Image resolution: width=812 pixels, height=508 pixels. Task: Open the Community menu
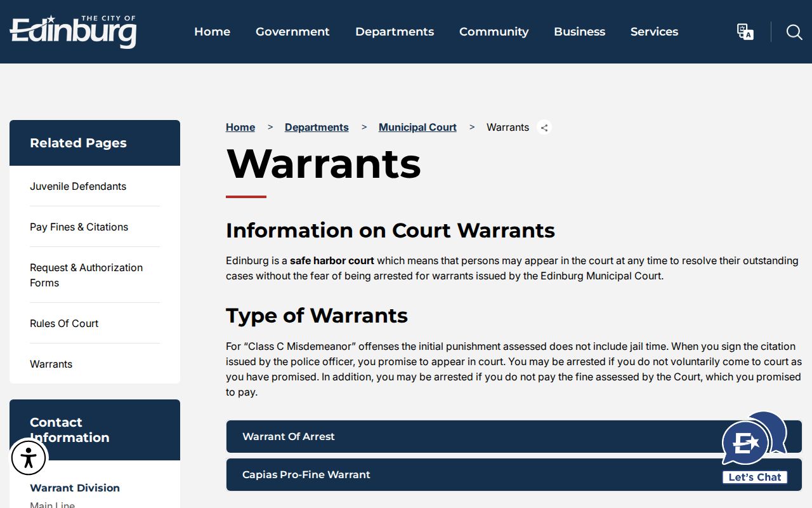tap(494, 32)
